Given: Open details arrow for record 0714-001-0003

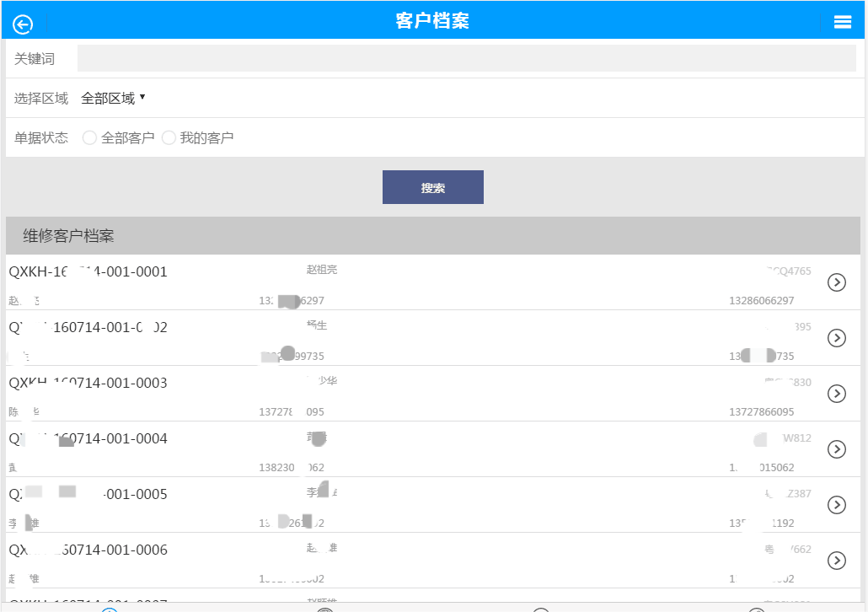Looking at the screenshot, I should point(837,394).
